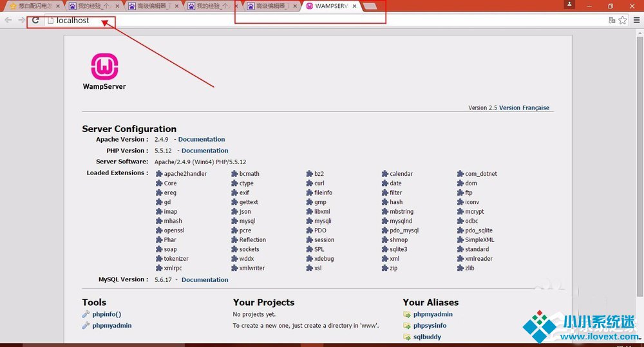The image size is (644, 347).
Task: Click the puzzle icon beside calendar
Action: pos(385,174)
